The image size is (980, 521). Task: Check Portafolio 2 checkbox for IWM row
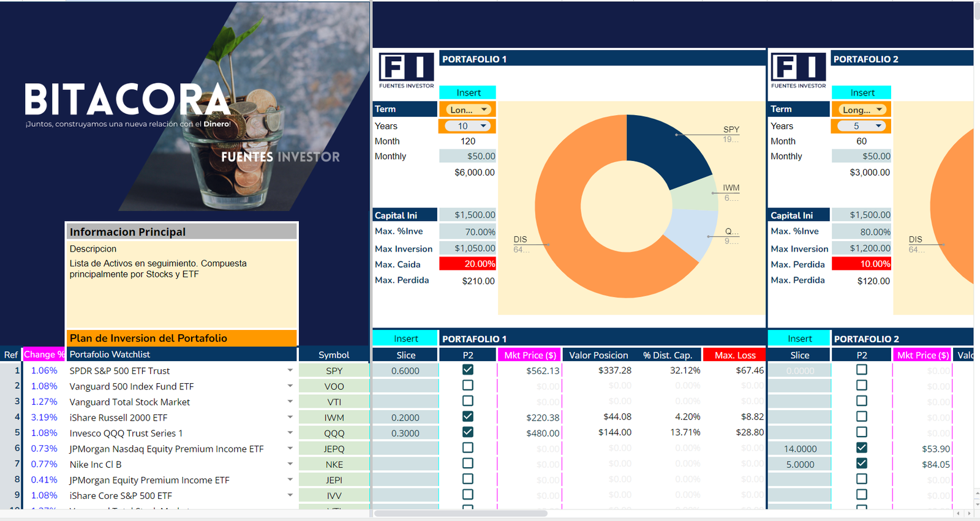pos(862,416)
